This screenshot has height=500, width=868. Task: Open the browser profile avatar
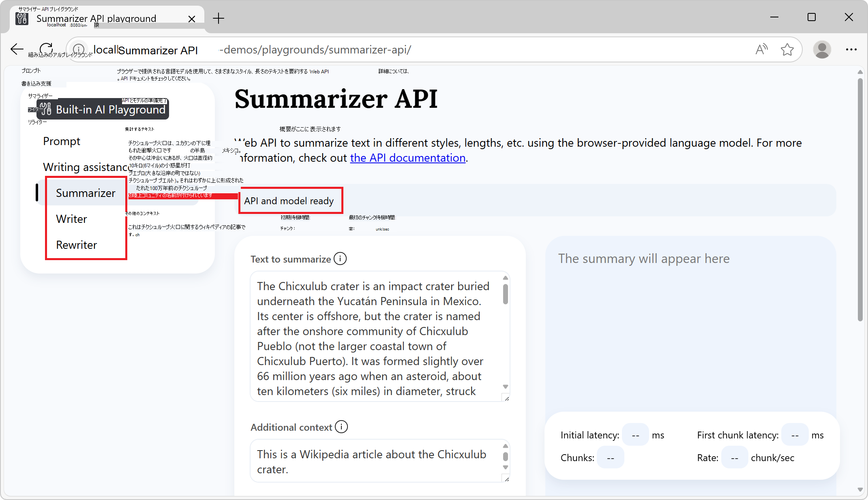[x=822, y=49]
